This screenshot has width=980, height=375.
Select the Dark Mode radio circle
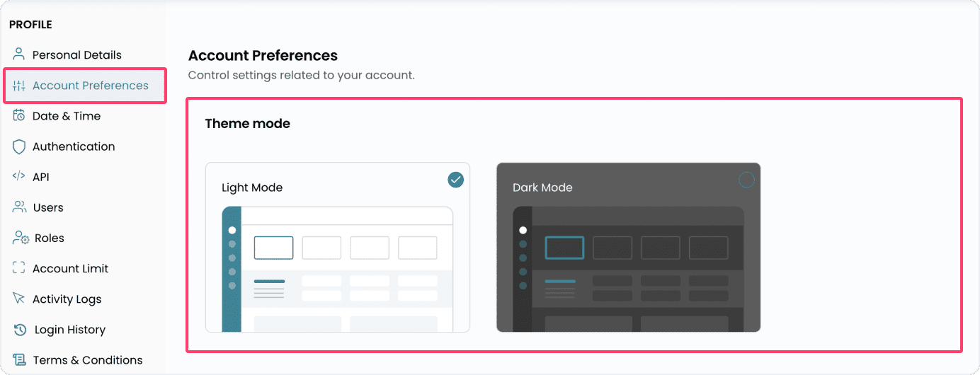click(746, 180)
